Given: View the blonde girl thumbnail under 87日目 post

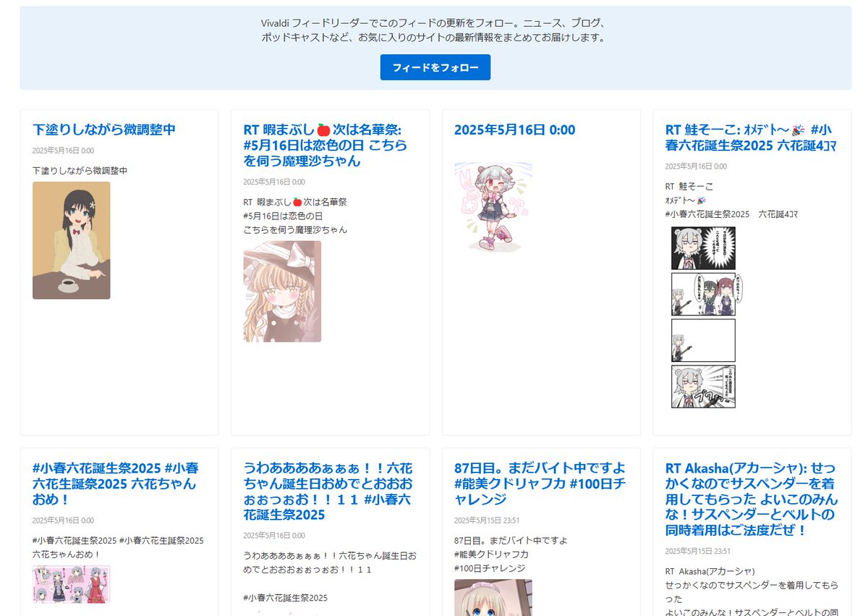Looking at the screenshot, I should pos(493,598).
